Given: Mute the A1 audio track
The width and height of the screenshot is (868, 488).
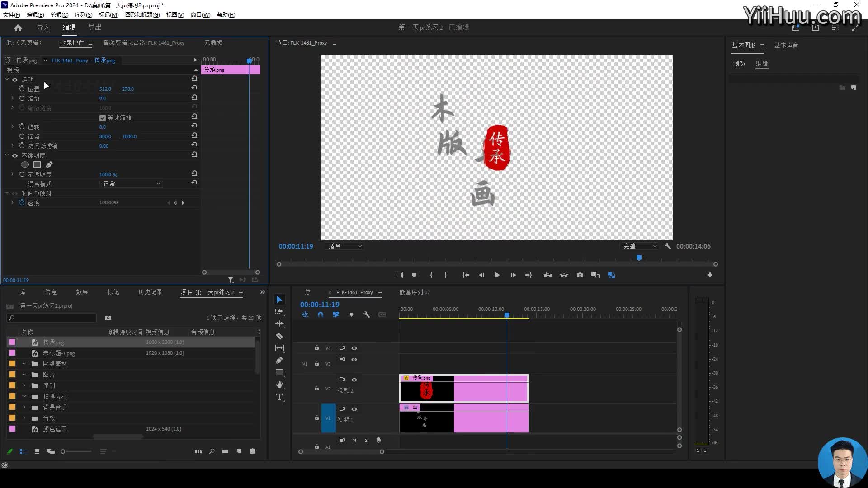Looking at the screenshot, I should point(354,440).
